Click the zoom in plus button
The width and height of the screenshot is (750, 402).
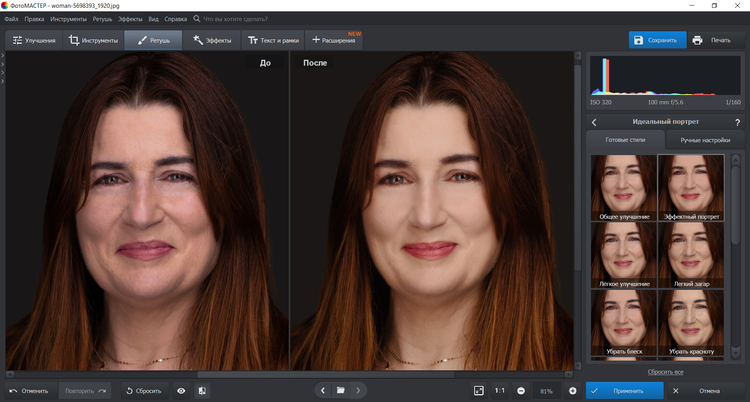(572, 390)
